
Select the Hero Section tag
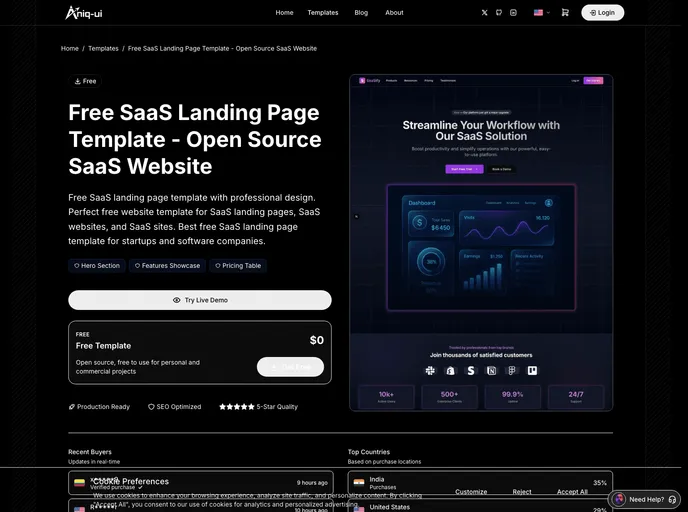coord(97,265)
